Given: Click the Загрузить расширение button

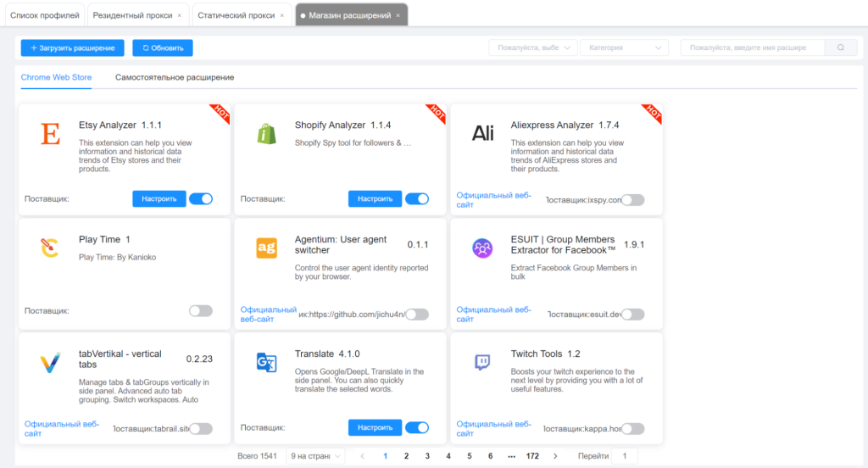Looking at the screenshot, I should pos(73,48).
